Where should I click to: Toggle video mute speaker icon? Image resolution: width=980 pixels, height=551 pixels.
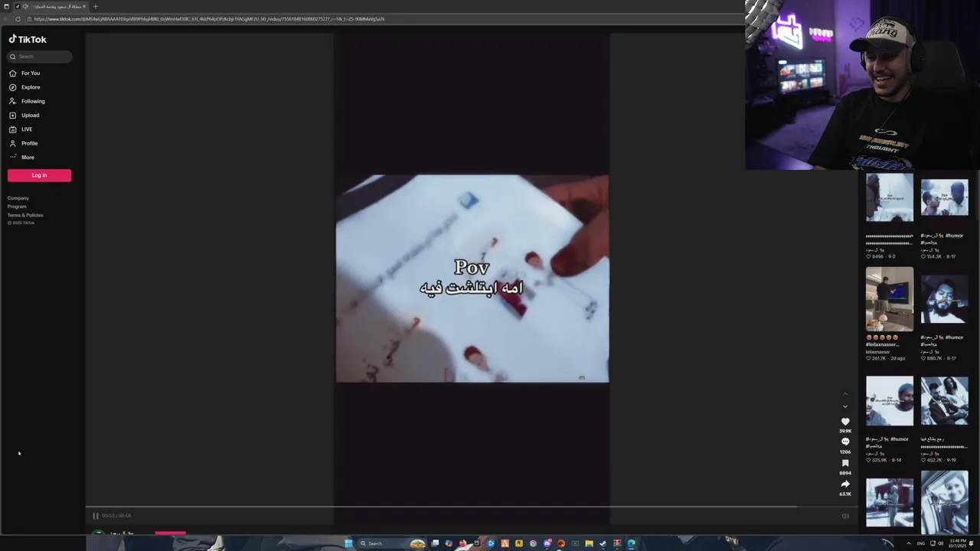(x=845, y=516)
